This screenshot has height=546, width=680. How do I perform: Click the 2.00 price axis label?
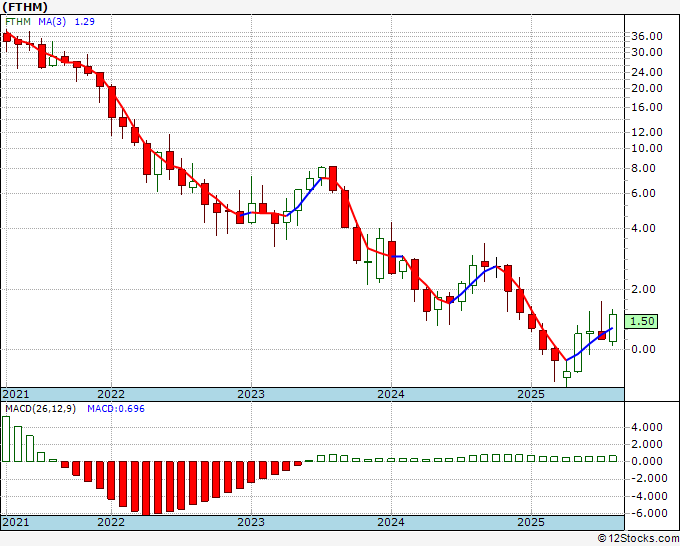[x=643, y=289]
